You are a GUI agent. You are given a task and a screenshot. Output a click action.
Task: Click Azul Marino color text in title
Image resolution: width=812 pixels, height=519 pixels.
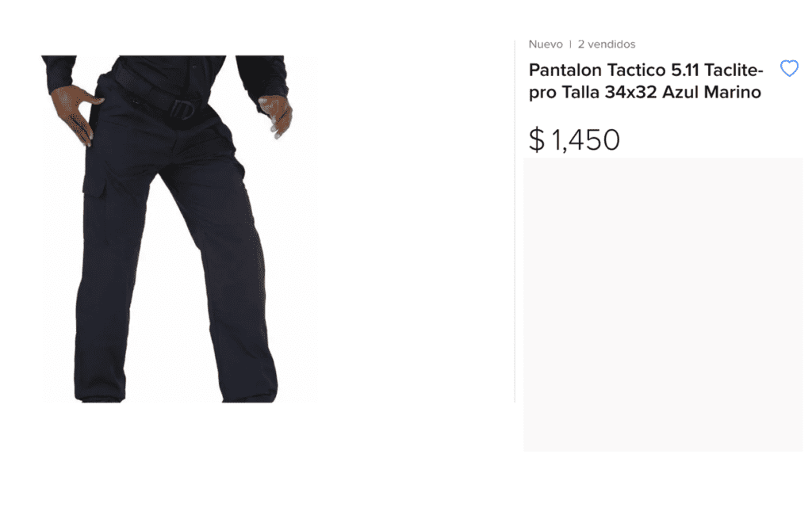click(711, 92)
